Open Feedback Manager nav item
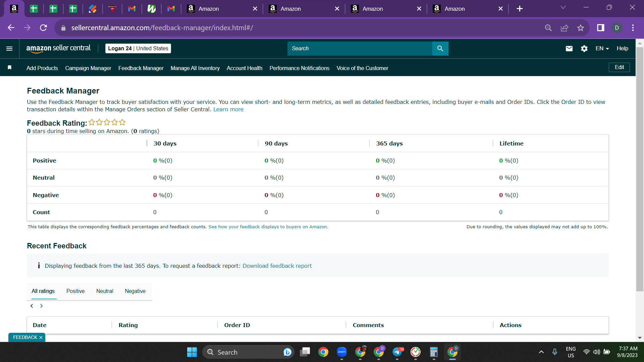The width and height of the screenshot is (644, 362). pyautogui.click(x=141, y=68)
